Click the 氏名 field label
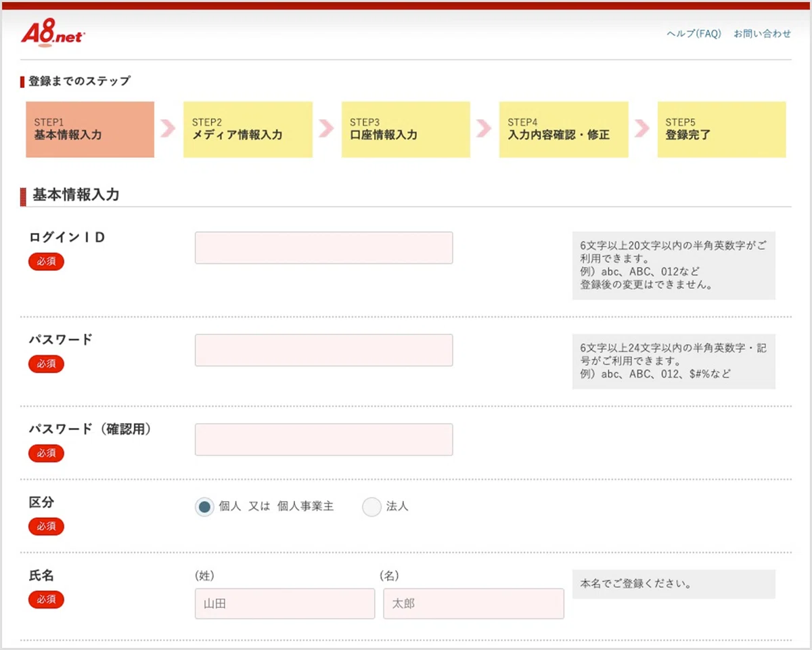812x650 pixels. (x=41, y=576)
